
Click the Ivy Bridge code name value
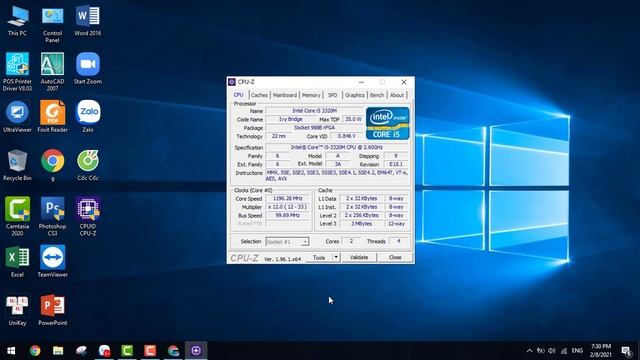[x=291, y=119]
